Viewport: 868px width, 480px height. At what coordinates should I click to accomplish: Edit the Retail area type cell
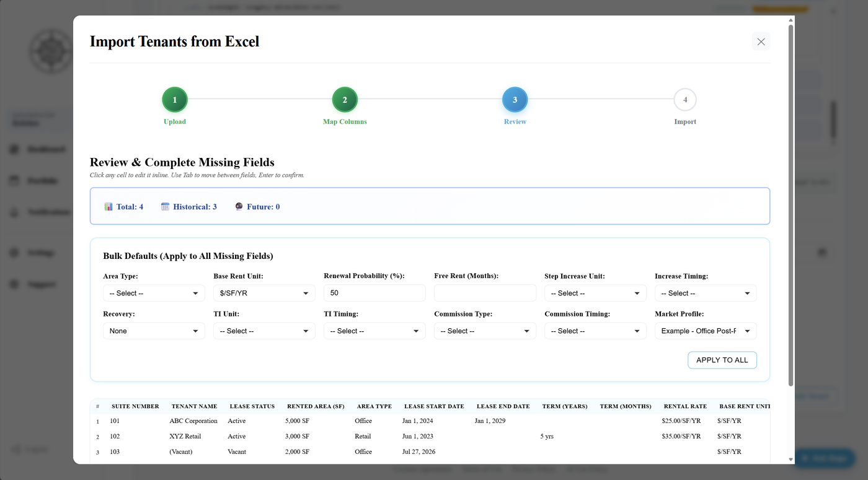[x=363, y=436]
